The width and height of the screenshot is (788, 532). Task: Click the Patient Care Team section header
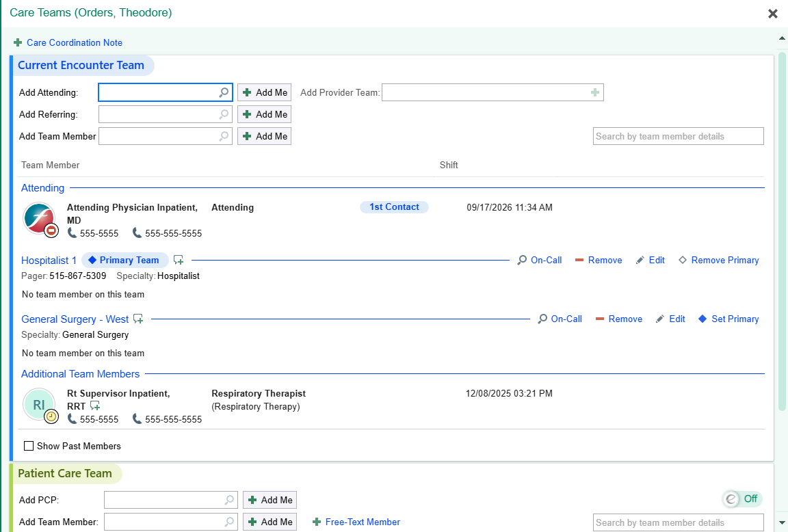click(x=65, y=473)
